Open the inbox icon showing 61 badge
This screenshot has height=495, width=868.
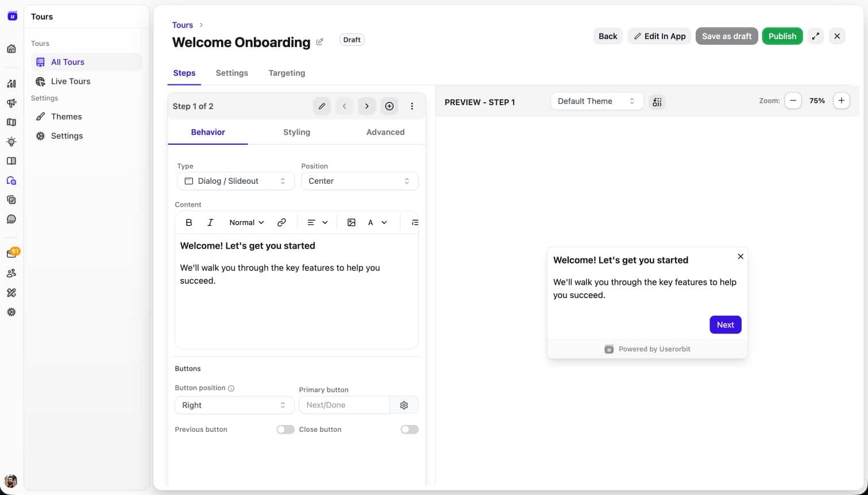tap(11, 252)
